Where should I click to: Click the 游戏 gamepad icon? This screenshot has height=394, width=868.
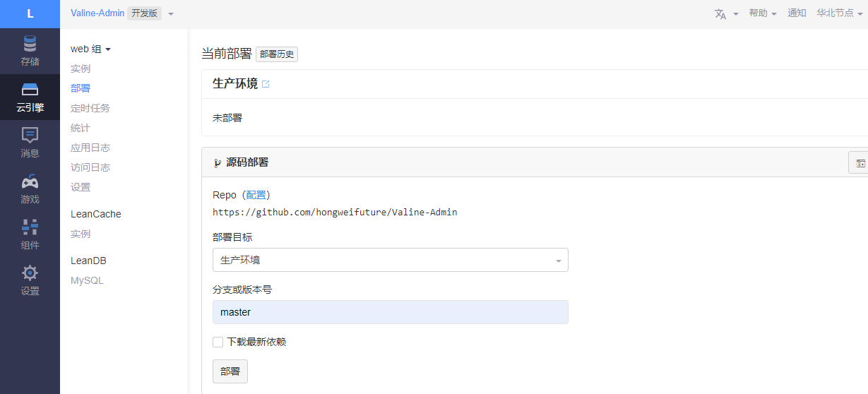pos(30,182)
